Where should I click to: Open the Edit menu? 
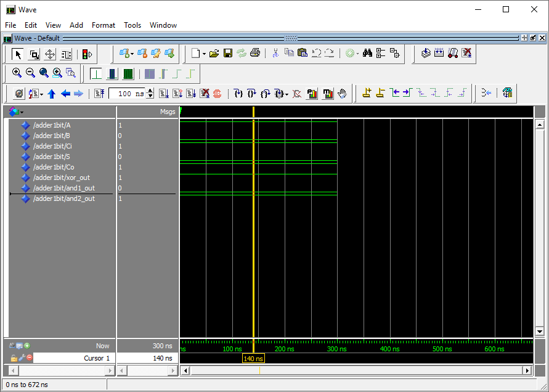pyautogui.click(x=31, y=25)
